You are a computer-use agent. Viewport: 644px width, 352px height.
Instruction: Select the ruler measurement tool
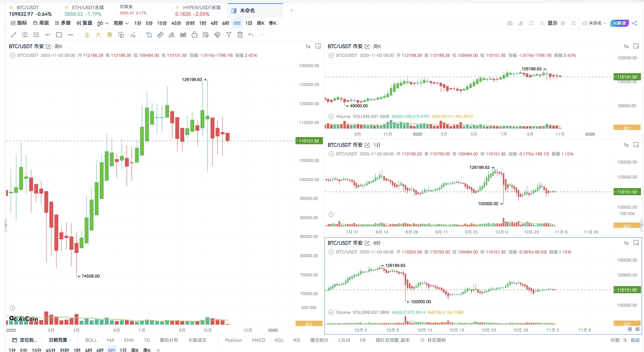(x=160, y=35)
